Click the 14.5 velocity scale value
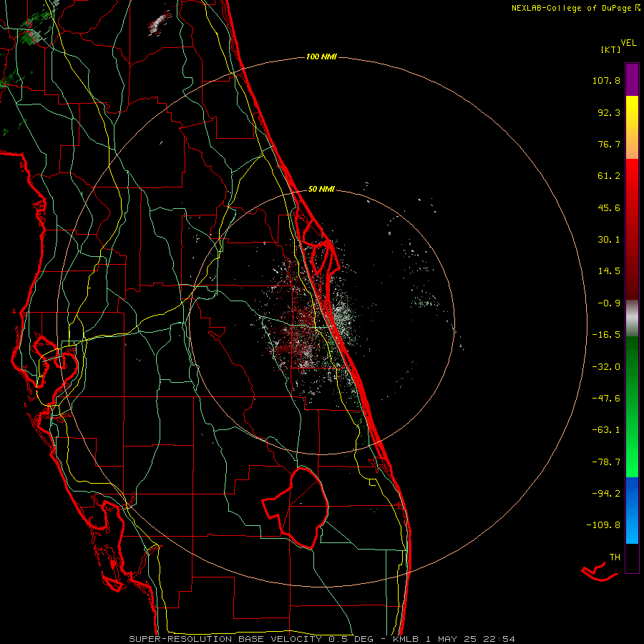 [x=609, y=271]
